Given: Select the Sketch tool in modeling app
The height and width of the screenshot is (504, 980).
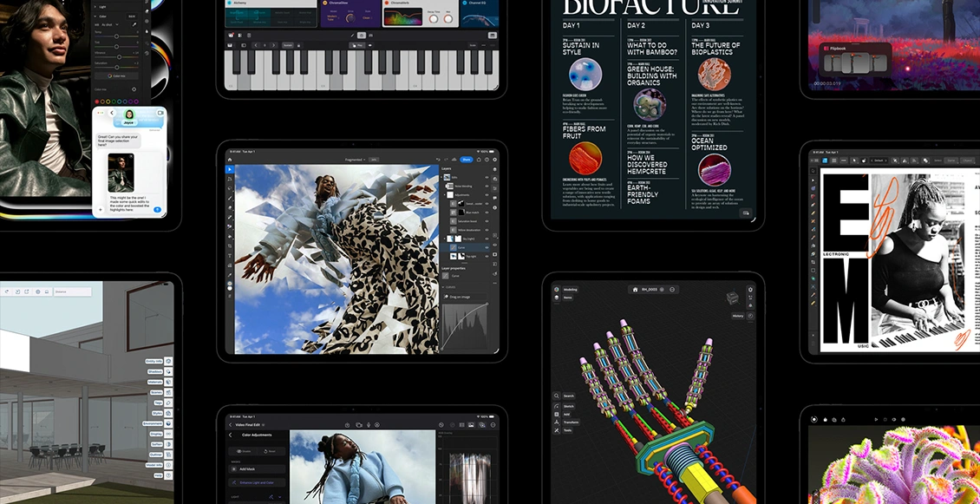Looking at the screenshot, I should coord(557,405).
